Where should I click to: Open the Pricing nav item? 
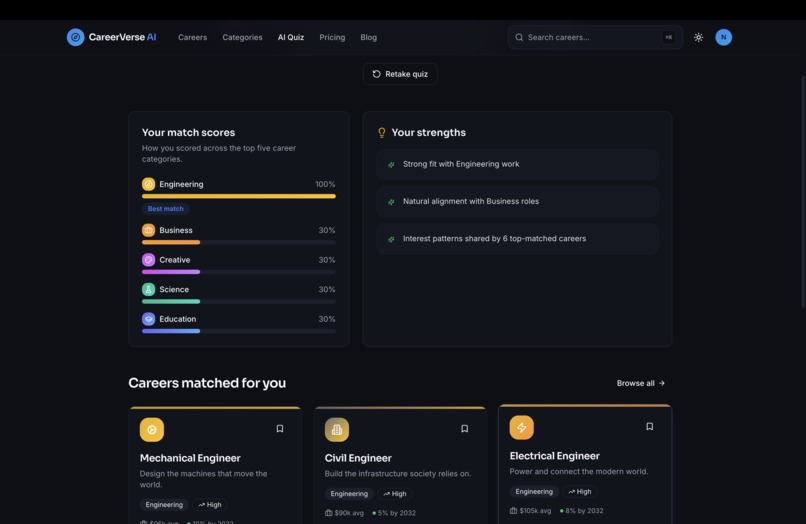click(x=332, y=37)
